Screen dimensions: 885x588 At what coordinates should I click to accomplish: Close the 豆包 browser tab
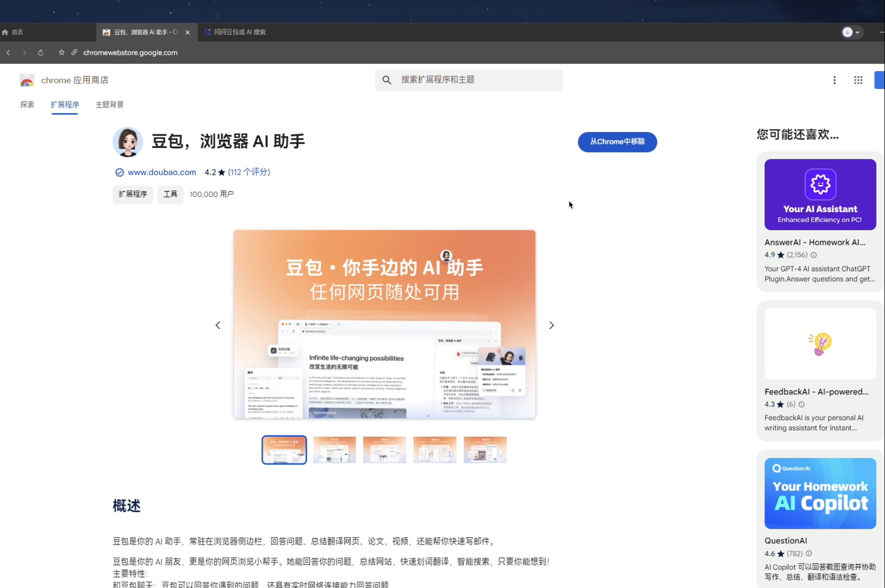tap(188, 32)
